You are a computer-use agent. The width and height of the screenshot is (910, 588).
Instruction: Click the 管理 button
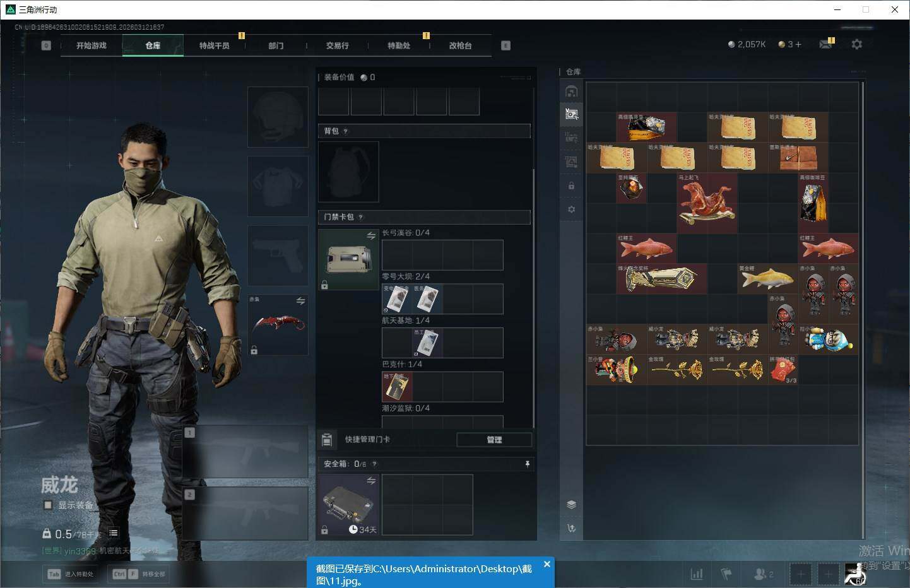click(494, 440)
